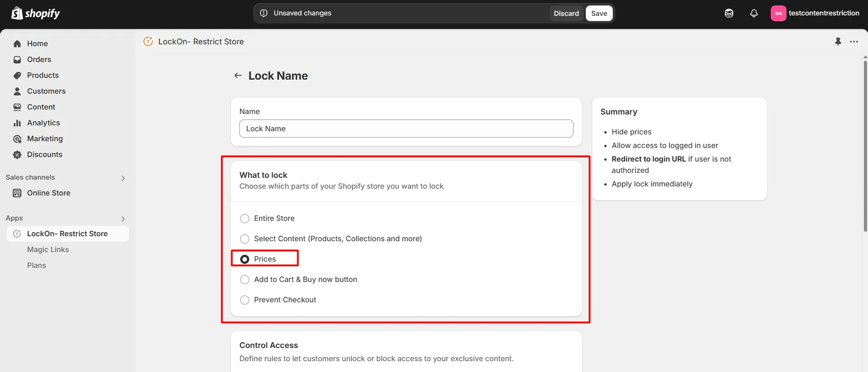
Task: Click the unsaved changes alert icon
Action: coord(264,13)
